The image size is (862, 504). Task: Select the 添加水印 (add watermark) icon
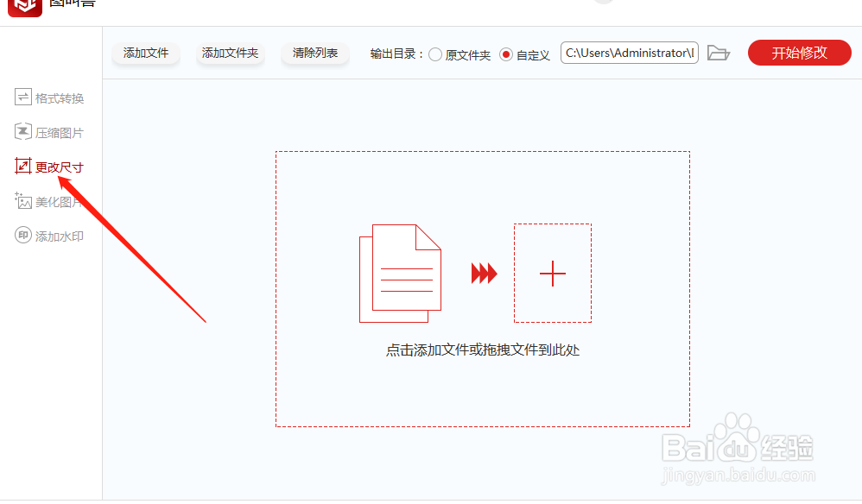(x=23, y=235)
